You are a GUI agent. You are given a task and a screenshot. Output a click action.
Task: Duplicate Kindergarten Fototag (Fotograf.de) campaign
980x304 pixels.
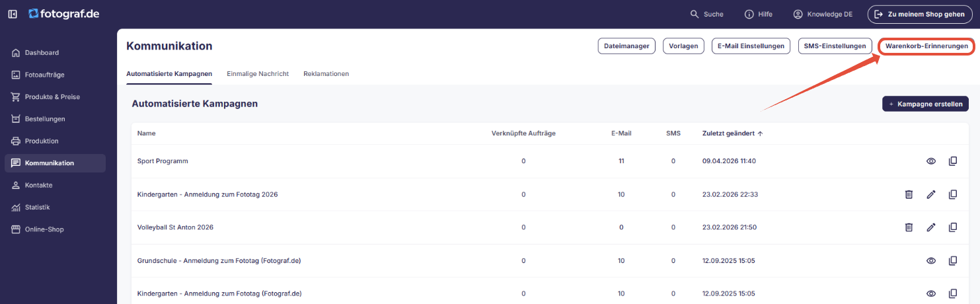[953, 293]
